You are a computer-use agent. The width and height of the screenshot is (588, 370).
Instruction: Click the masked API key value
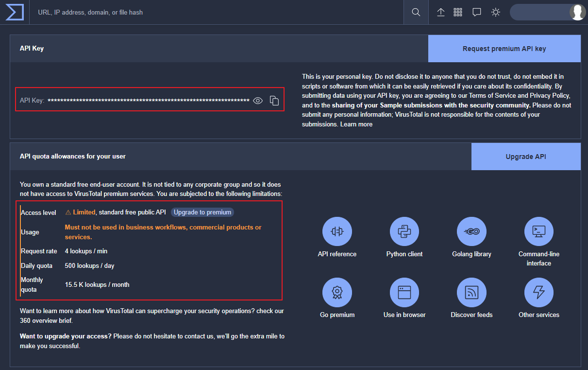click(x=149, y=101)
